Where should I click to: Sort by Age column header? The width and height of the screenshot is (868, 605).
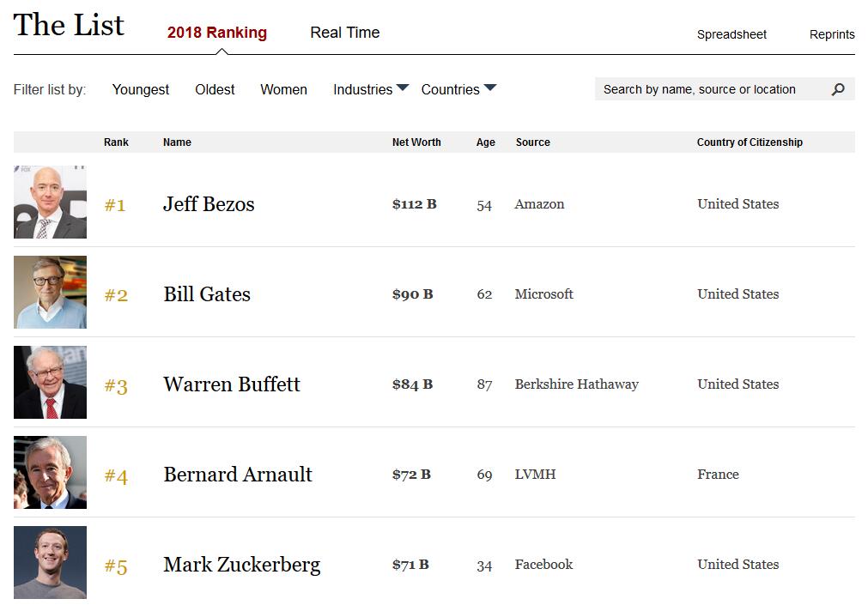486,142
